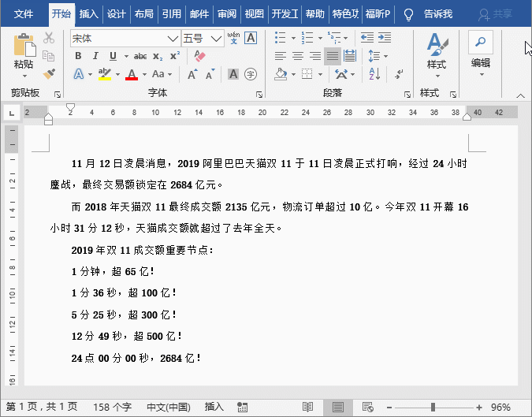Open the font size 五号 dropdown
The height and width of the screenshot is (417, 532).
click(216, 39)
